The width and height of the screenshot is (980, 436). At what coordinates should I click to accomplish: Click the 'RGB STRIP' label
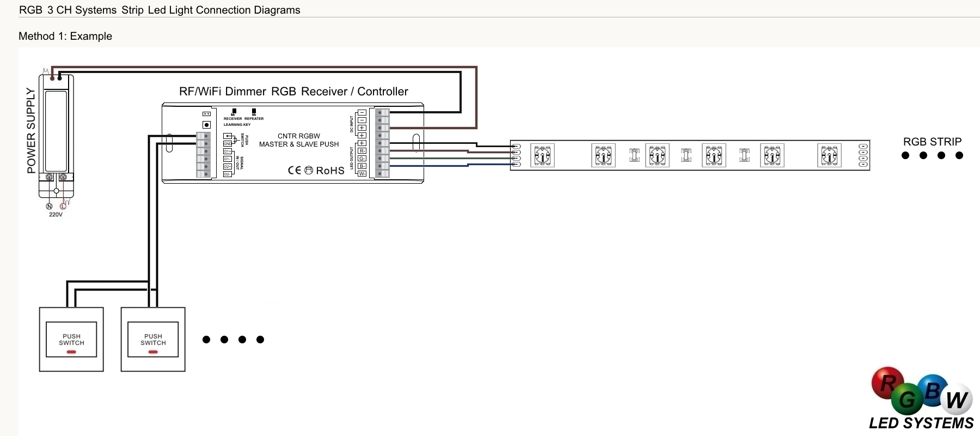pos(932,142)
